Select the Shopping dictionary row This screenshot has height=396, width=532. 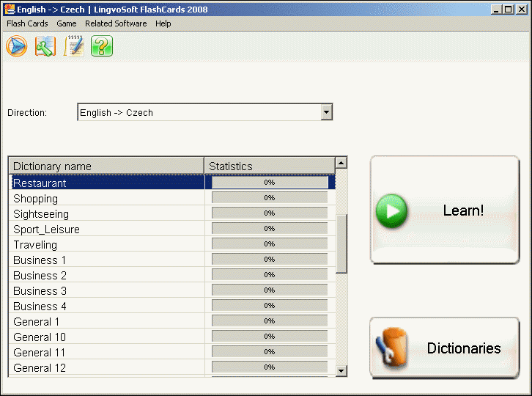pos(172,198)
